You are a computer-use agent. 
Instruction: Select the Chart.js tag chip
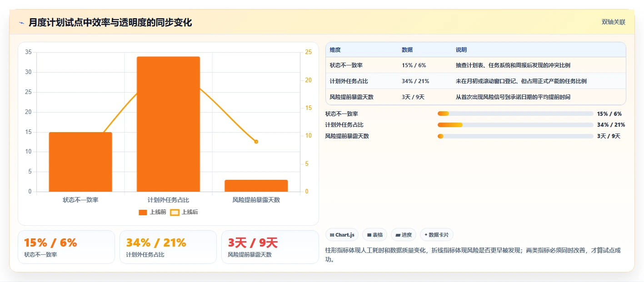342,235
